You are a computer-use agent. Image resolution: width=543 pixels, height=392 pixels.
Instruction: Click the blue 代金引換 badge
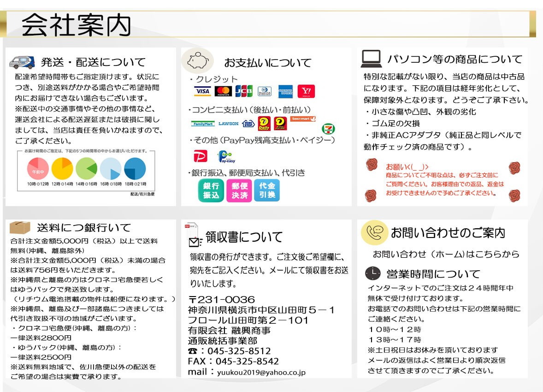267,190
